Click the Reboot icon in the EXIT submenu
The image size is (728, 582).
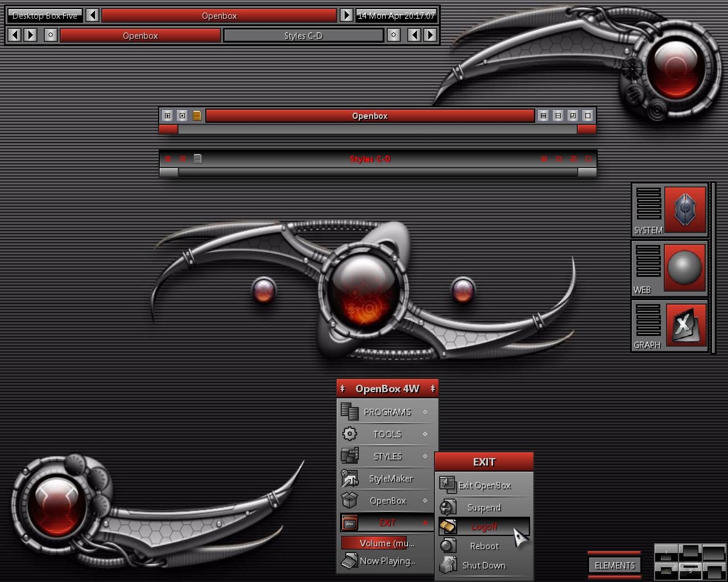[x=448, y=546]
